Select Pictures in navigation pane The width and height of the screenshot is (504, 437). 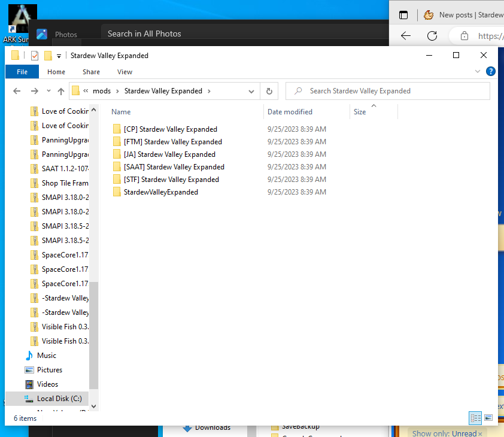pos(50,370)
